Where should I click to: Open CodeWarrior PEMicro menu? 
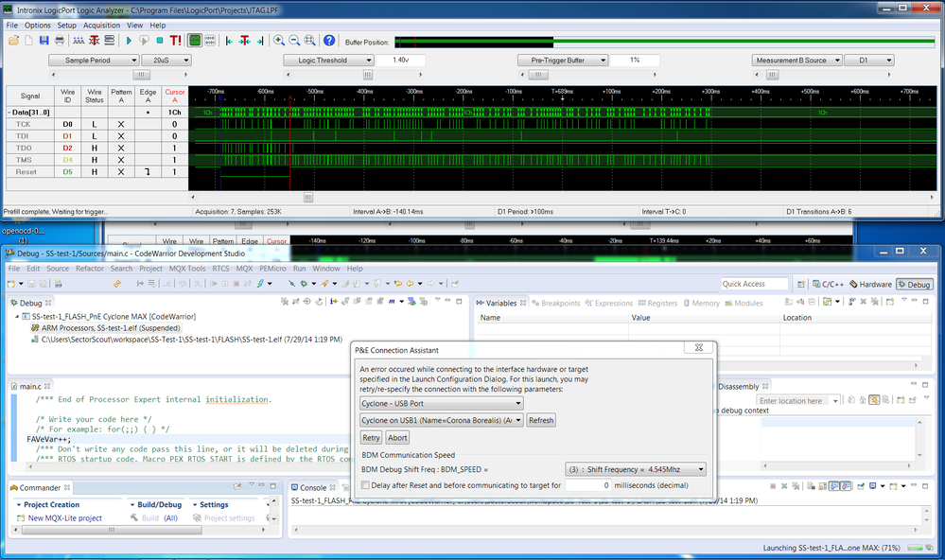point(272,269)
